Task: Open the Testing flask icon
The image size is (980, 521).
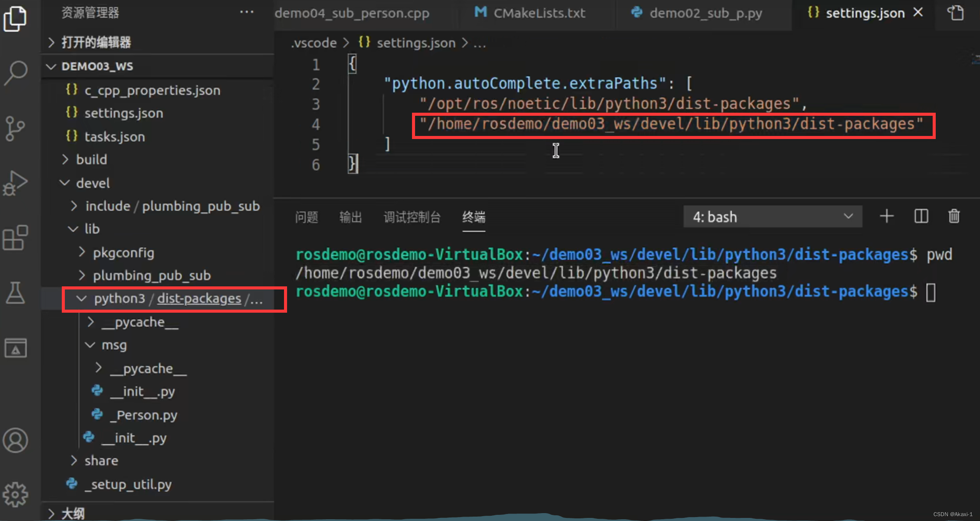Action: pyautogui.click(x=15, y=293)
